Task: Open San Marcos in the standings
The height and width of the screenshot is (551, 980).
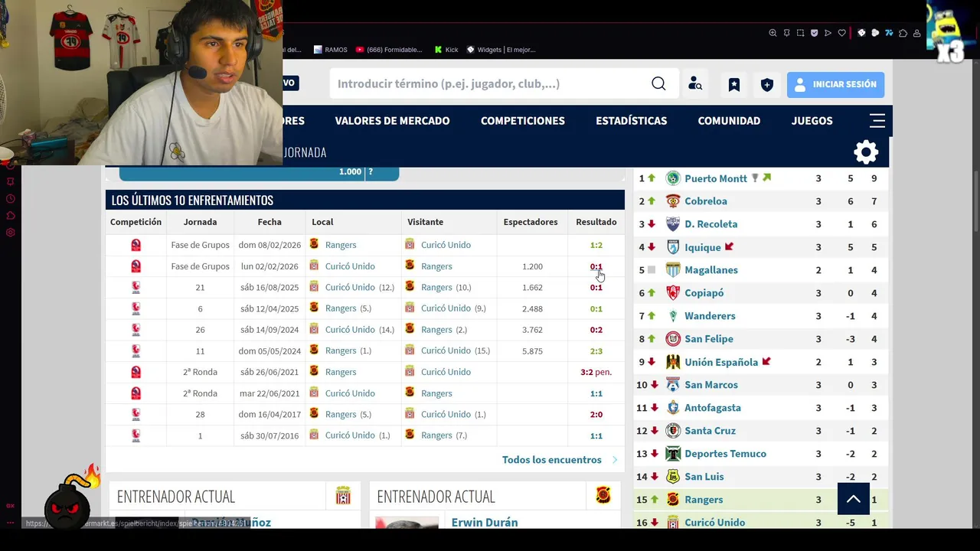Action: click(x=711, y=385)
